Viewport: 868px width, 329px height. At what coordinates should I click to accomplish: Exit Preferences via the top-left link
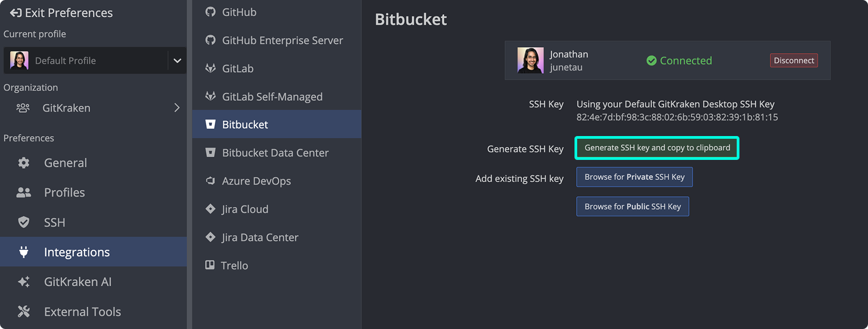[61, 13]
